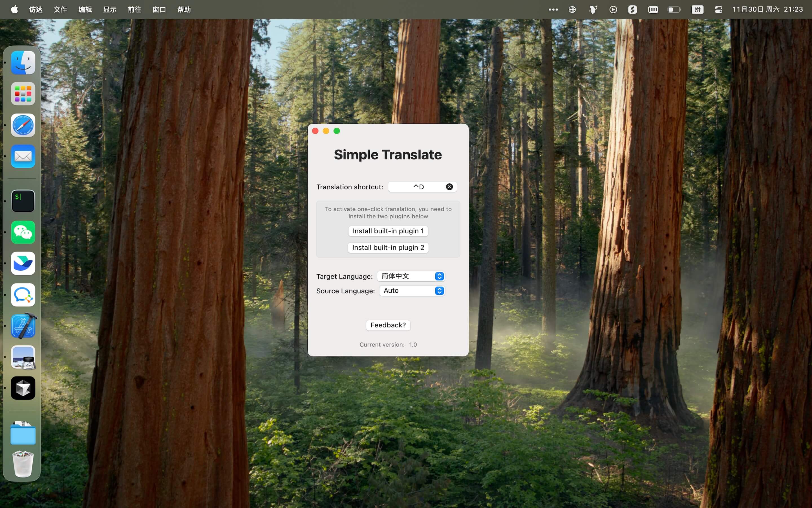Check the battery status icon
812x508 pixels.
(x=674, y=9)
